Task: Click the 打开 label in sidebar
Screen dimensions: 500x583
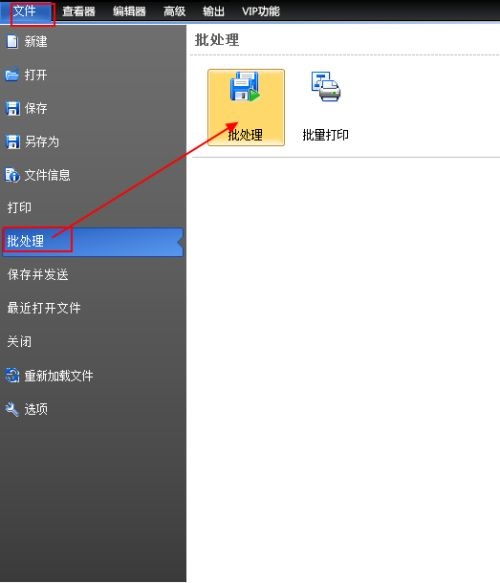Action: coord(36,75)
